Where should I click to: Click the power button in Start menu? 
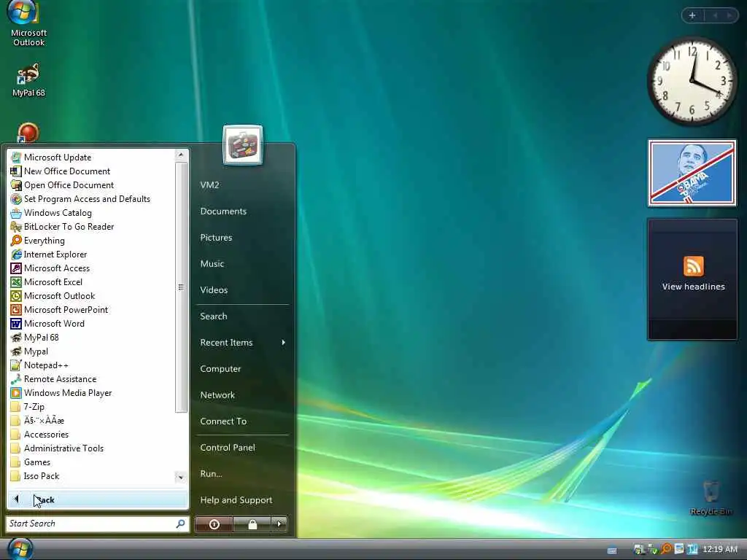coord(214,524)
